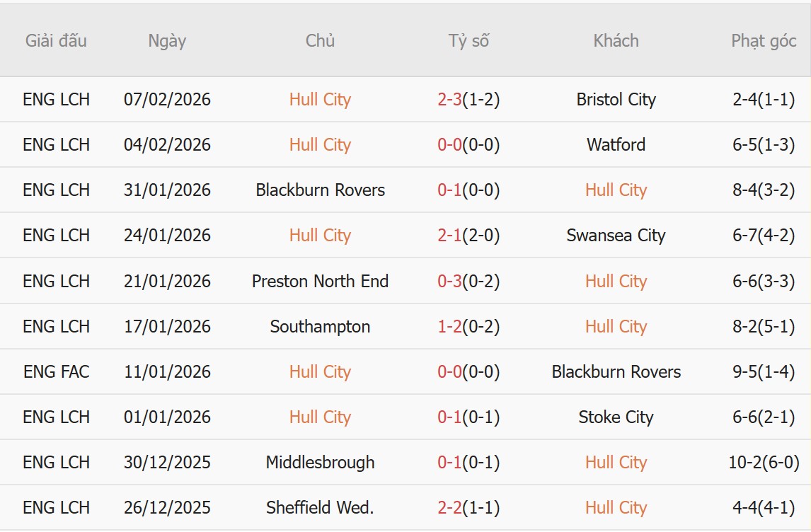Image resolution: width=811 pixels, height=532 pixels.
Task: Open the 2-3 score against Bristol City
Action: pos(450,100)
